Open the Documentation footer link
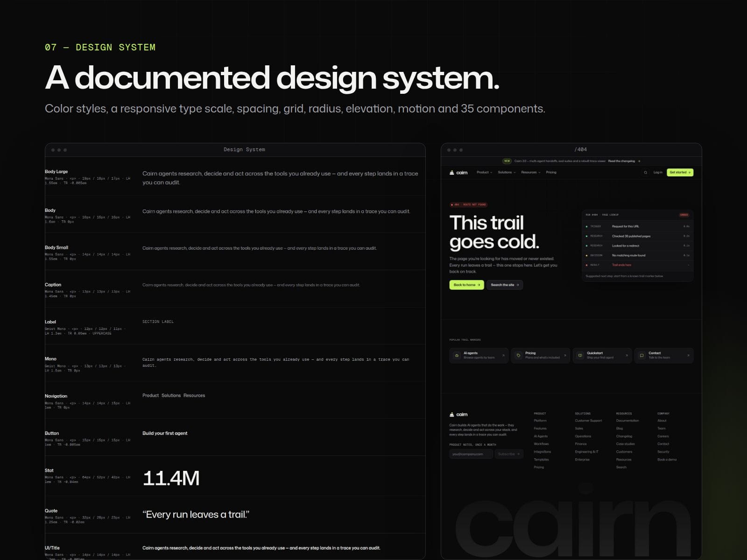Viewport: 747px width, 560px height. pyautogui.click(x=627, y=421)
